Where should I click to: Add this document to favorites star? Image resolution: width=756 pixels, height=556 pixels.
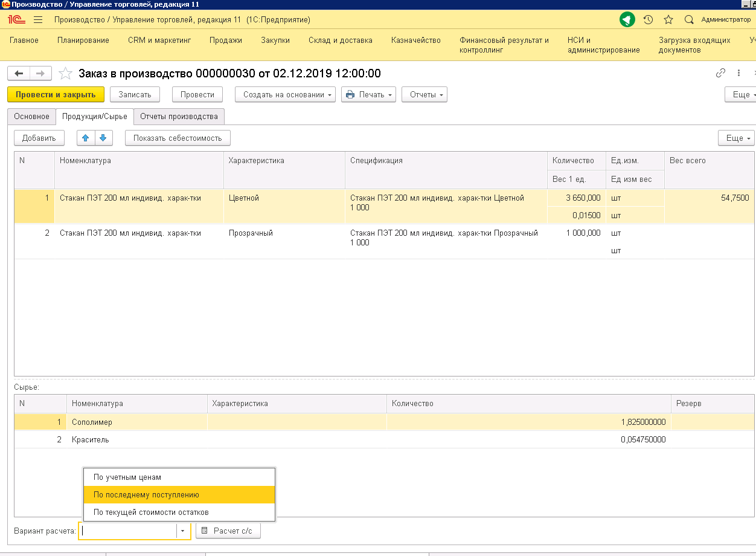[65, 74]
